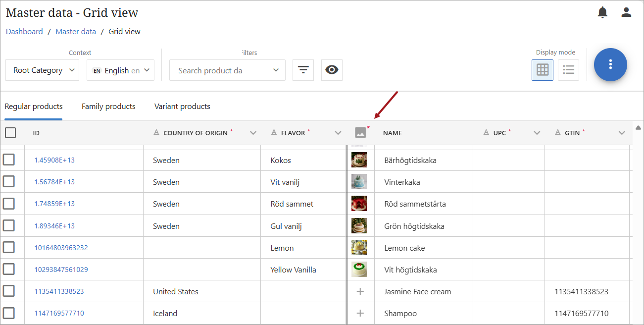Click the Lemon cake thumbnail
Image resolution: width=644 pixels, height=325 pixels.
point(359,248)
